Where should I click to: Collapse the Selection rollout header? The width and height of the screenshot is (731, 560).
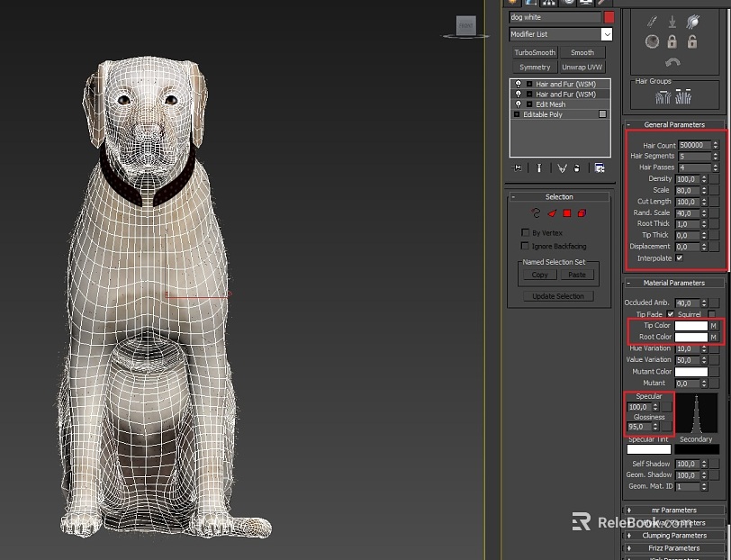pos(558,197)
